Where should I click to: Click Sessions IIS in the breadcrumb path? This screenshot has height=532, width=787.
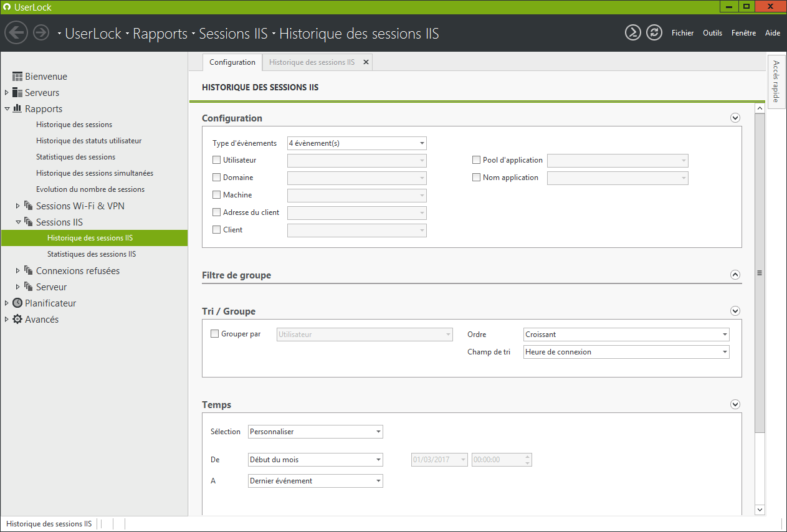click(233, 34)
